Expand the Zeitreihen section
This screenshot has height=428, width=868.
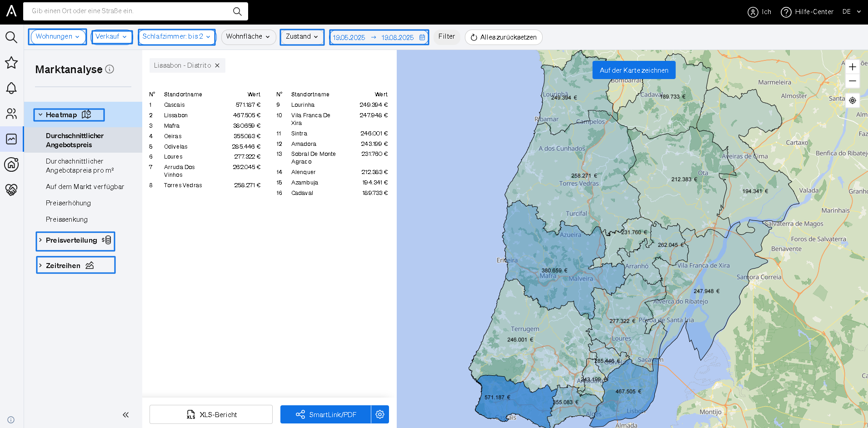click(x=75, y=265)
